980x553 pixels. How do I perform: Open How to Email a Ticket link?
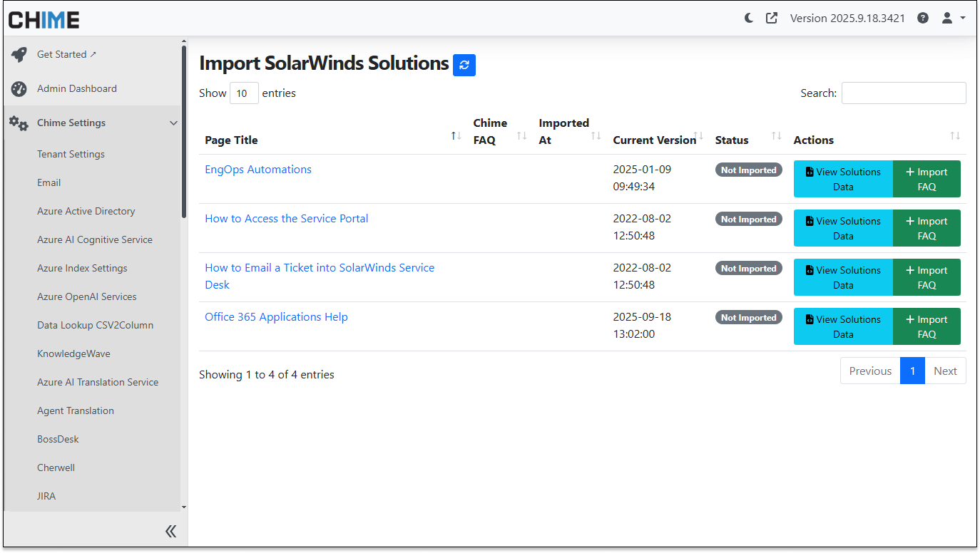[x=320, y=276]
